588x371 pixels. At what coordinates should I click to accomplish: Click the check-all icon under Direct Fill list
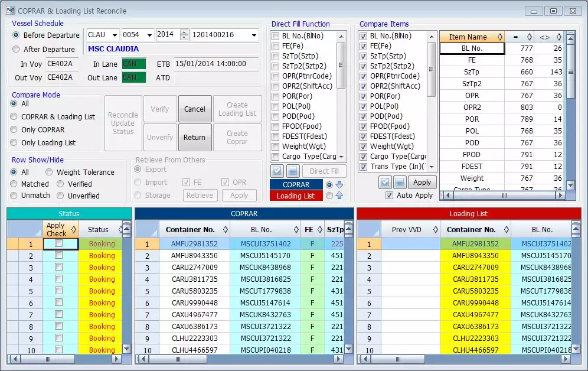(x=277, y=171)
